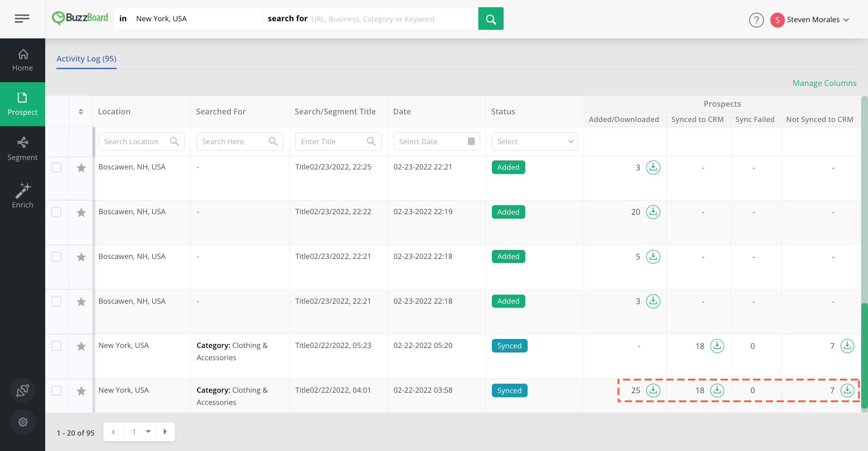The width and height of the screenshot is (868, 451).
Task: Click the sort arrows column header icon
Action: pos(81,112)
